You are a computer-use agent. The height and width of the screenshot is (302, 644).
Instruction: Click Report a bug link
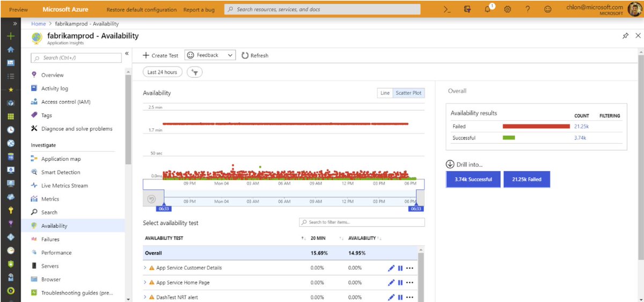[x=200, y=10]
